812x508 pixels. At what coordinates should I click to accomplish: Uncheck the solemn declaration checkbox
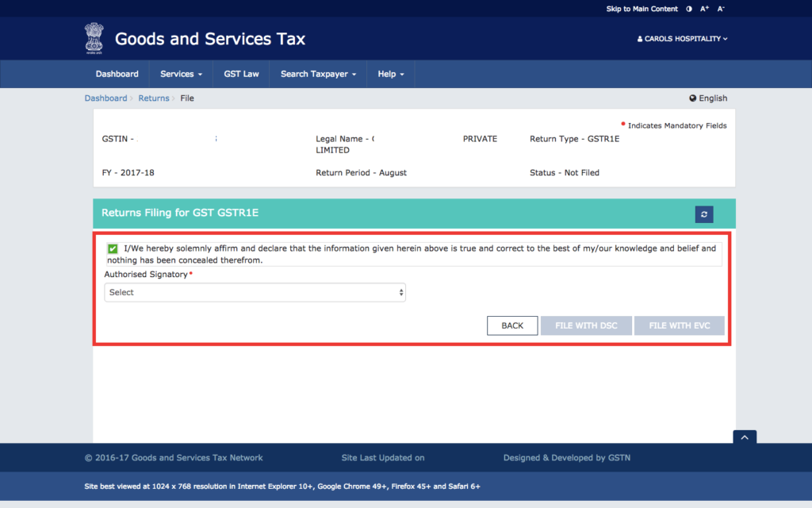pos(113,248)
